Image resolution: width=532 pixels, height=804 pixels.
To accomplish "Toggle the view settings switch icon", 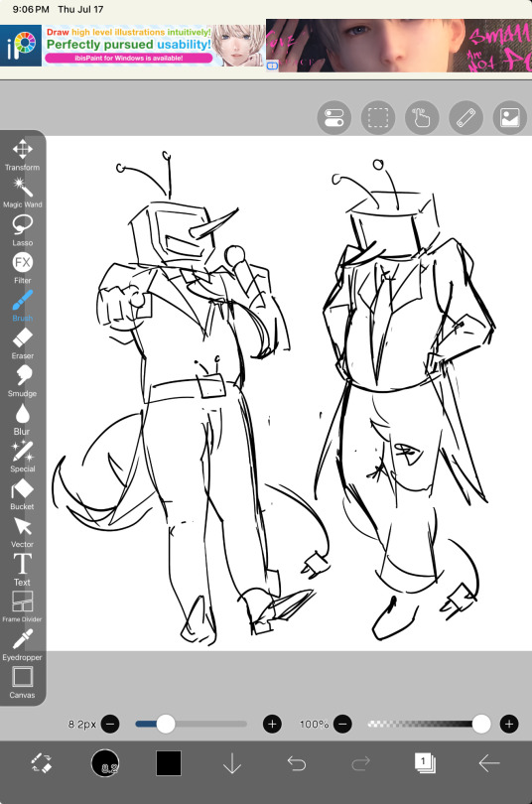I will click(334, 117).
